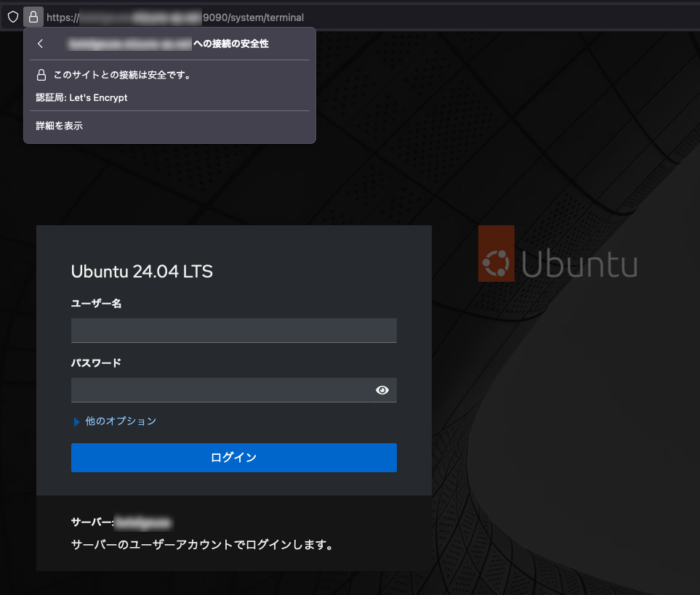The height and width of the screenshot is (595, 700).
Task: Click the 'への接続の安全性' popup header
Action: tap(231, 44)
